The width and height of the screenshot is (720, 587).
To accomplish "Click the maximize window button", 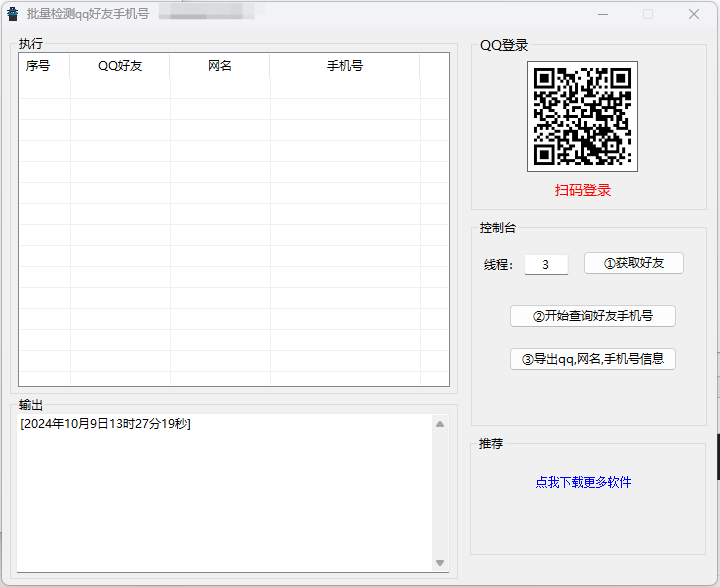I will tap(647, 14).
